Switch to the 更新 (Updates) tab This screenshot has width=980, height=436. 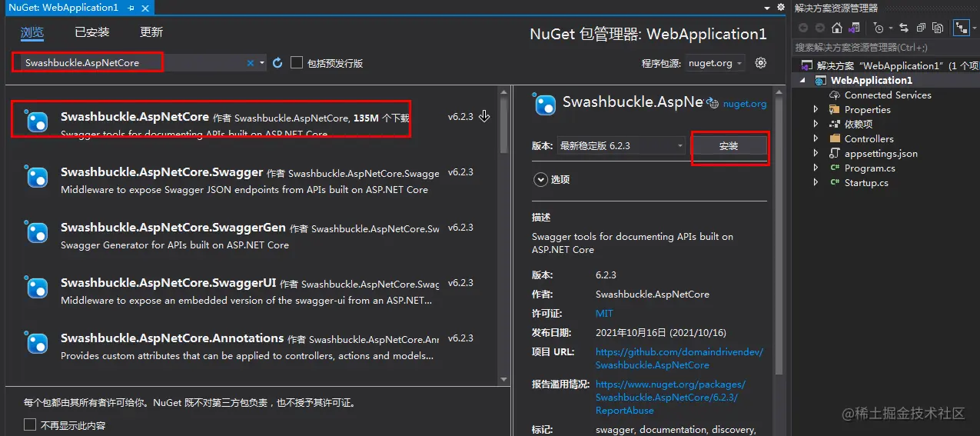tap(151, 32)
